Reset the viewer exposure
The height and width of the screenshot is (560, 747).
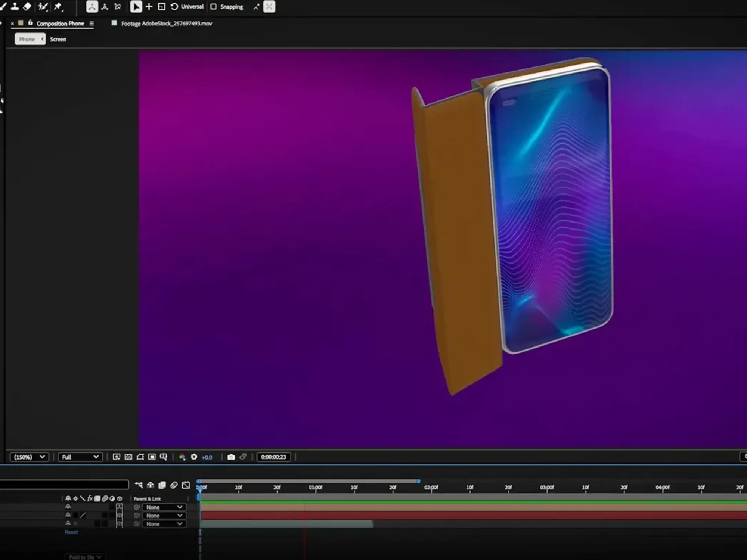tap(194, 457)
